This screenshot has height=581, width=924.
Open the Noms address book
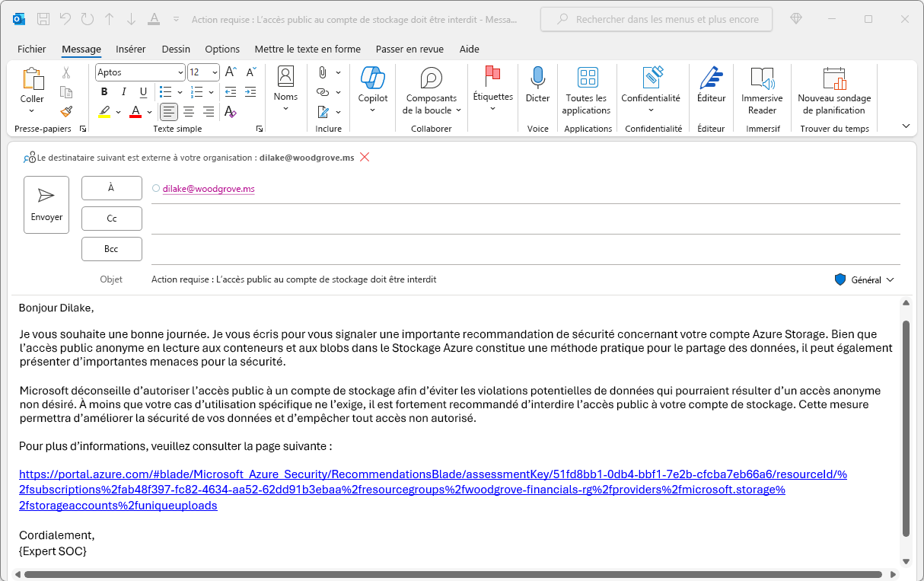(x=285, y=90)
